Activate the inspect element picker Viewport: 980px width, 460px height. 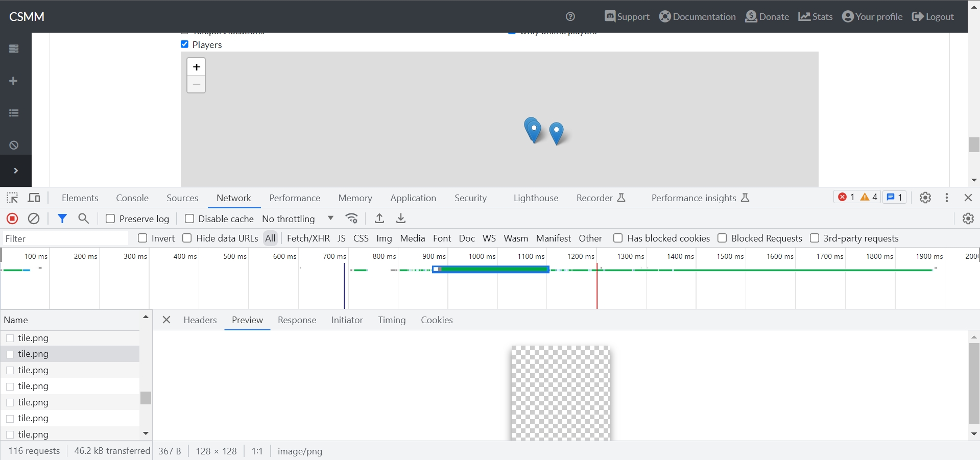pos(12,198)
